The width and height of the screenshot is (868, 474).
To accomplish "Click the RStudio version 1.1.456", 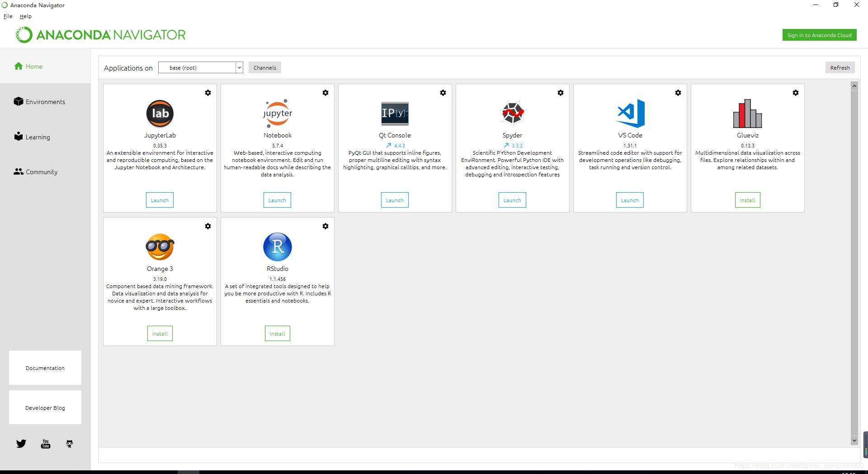I will click(x=278, y=279).
